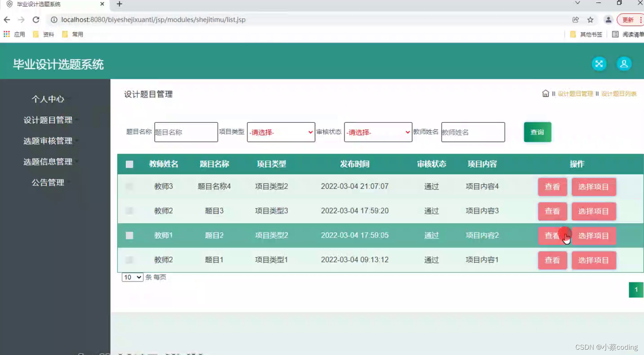Open the browser profile icon
644x355 pixels.
coord(608,20)
